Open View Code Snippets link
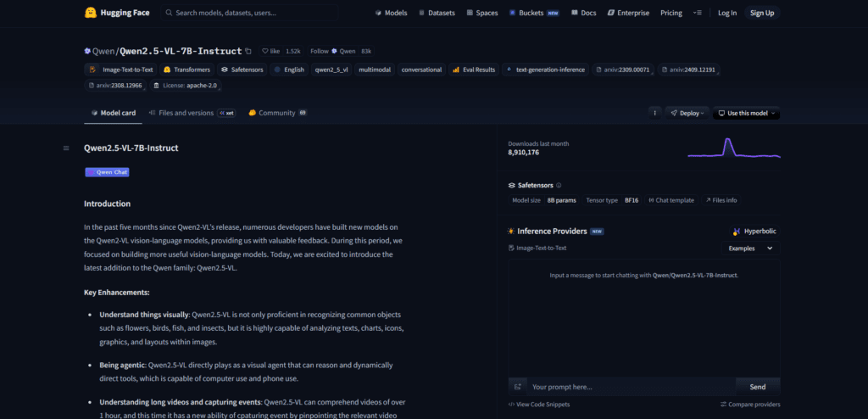The image size is (868, 419). coord(539,405)
